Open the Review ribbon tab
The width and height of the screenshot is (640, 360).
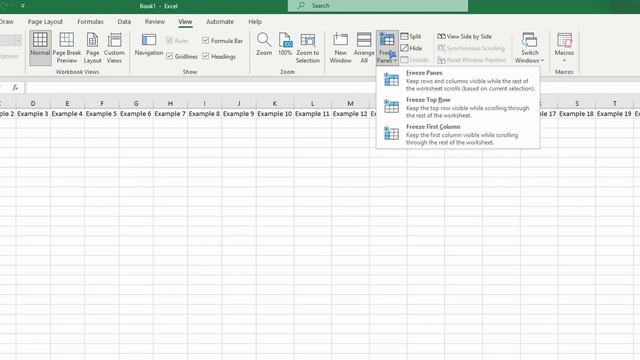[155, 22]
